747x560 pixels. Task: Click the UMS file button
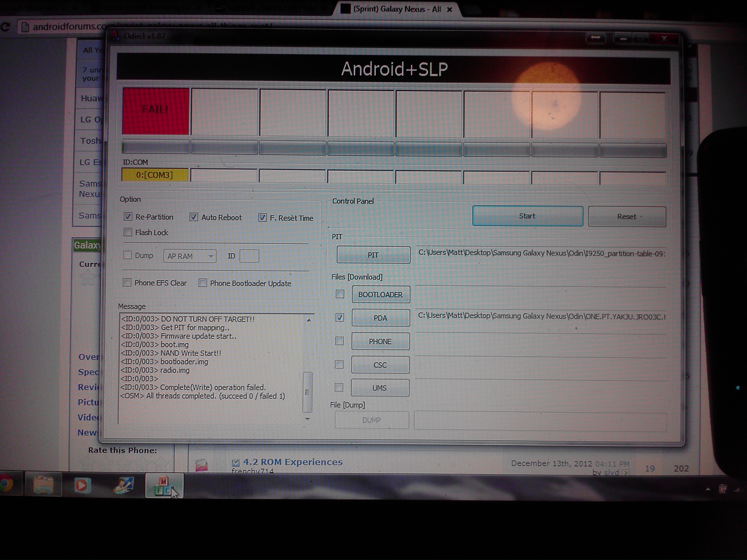click(x=380, y=388)
